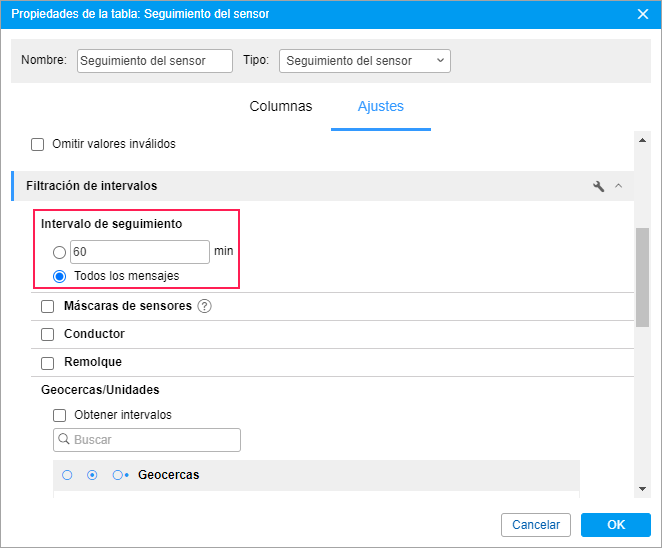The width and height of the screenshot is (662, 548).
Task: Tick the Conductor checkbox
Action: point(48,334)
